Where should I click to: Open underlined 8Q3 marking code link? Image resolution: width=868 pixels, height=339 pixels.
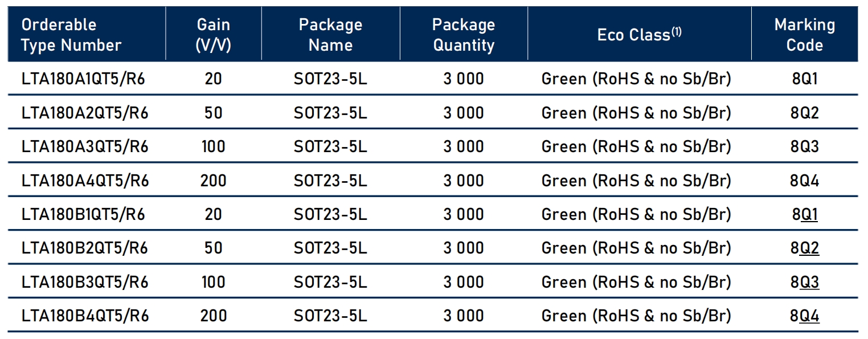[x=808, y=283]
